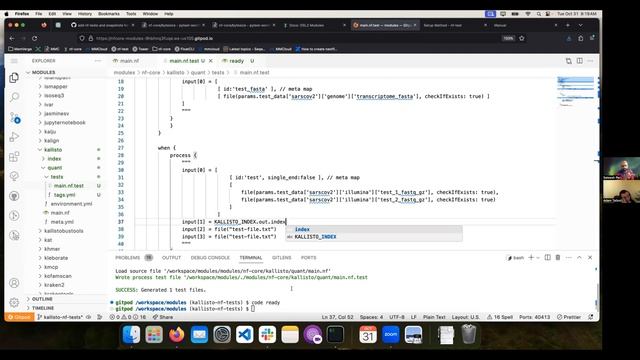The image size is (640, 360).
Task: Toggle maximized panel size chevron
Action: (579, 258)
